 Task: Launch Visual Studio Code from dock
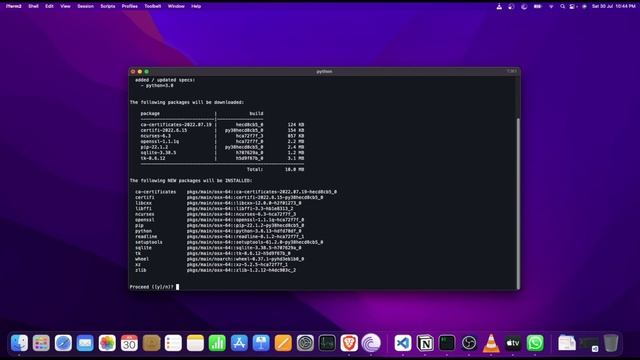(x=403, y=343)
